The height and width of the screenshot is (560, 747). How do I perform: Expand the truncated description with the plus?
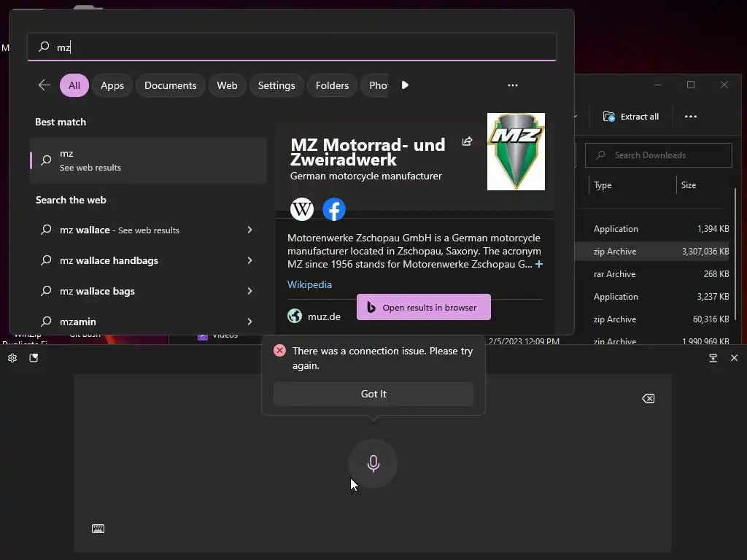pyautogui.click(x=539, y=264)
